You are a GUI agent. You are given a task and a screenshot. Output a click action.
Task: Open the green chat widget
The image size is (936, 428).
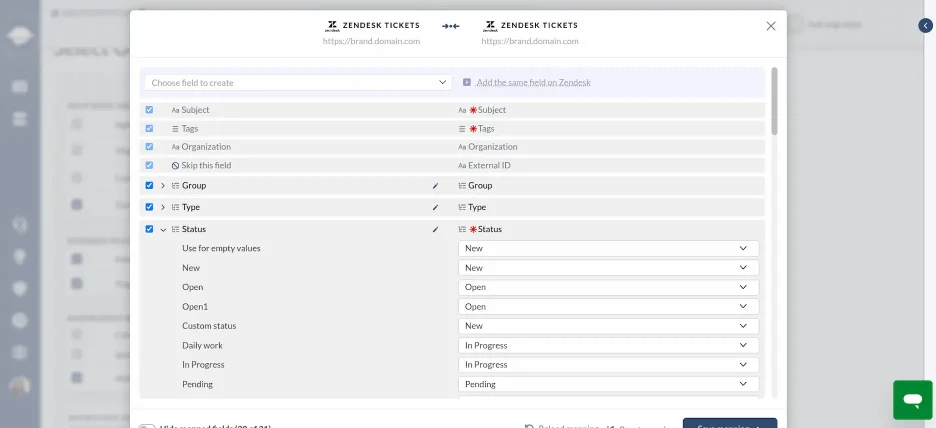click(913, 399)
